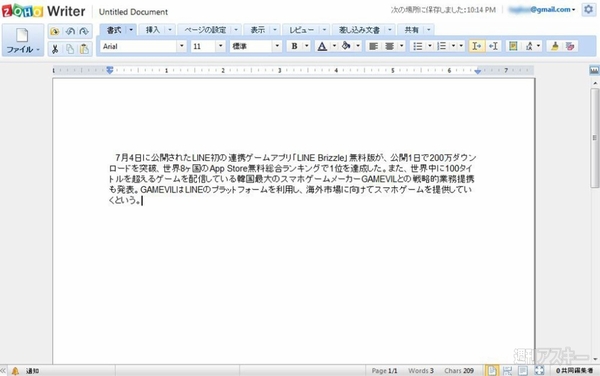This screenshot has width=600, height=376.
Task: Open line spacing dropdown arrow
Action: tap(538, 46)
